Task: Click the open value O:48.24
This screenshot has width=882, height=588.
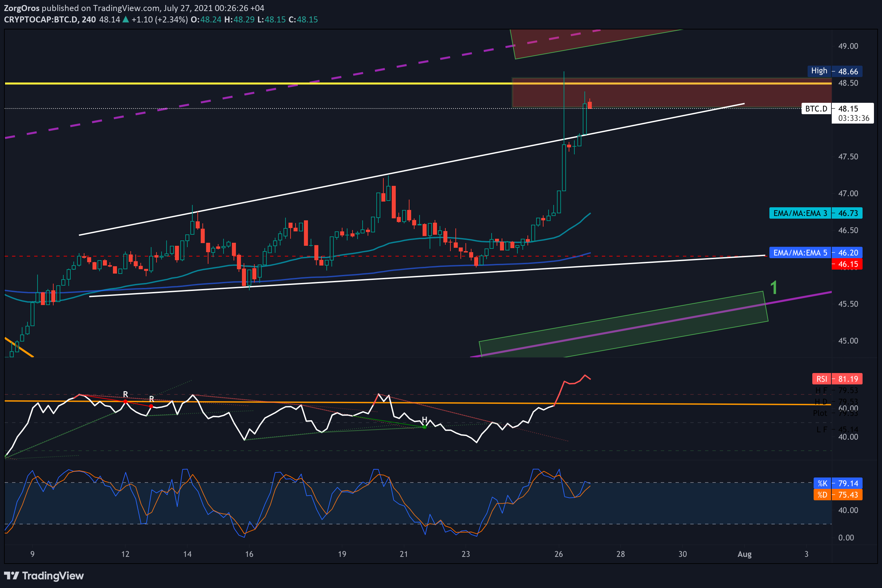Action: pos(206,19)
